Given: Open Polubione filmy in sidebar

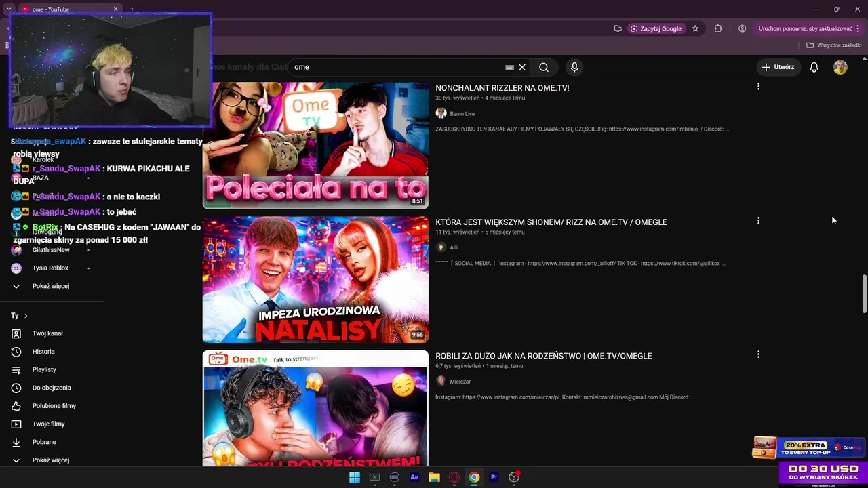Looking at the screenshot, I should 53,406.
